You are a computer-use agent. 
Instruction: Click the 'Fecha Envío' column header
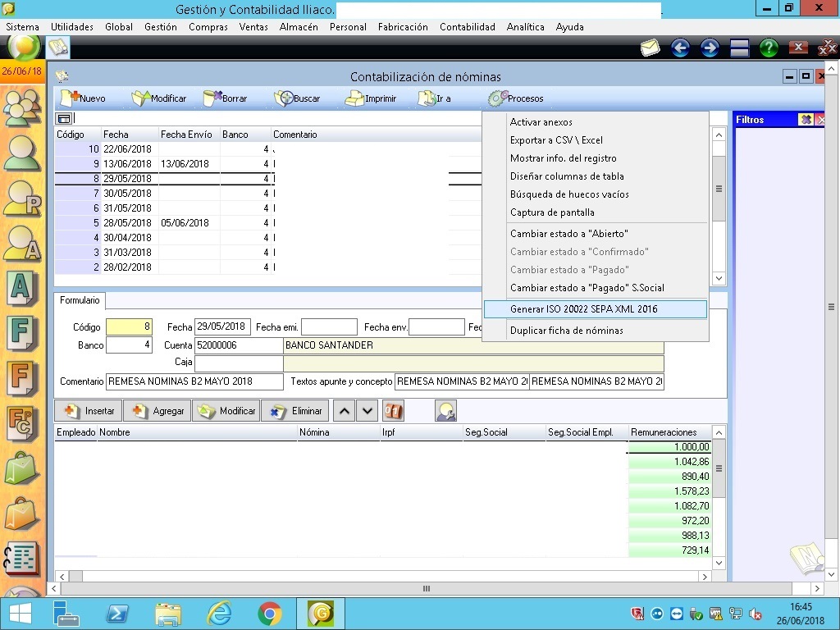pyautogui.click(x=189, y=135)
